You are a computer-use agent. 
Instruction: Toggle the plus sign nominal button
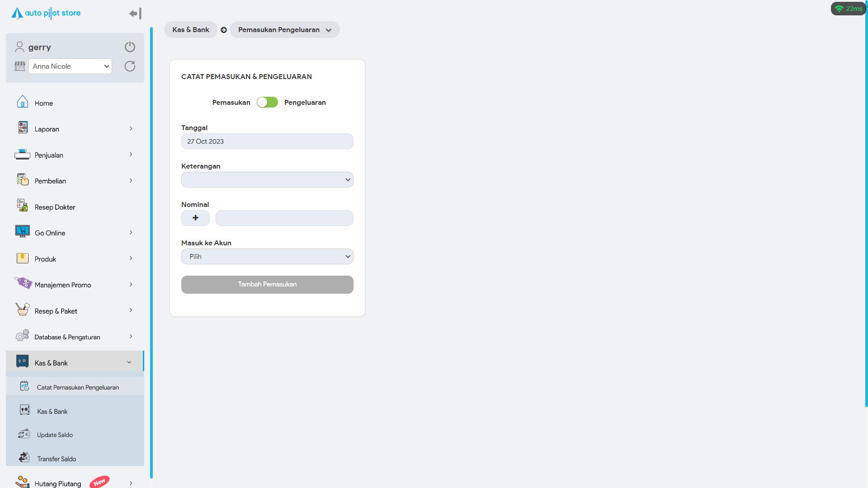coord(195,218)
